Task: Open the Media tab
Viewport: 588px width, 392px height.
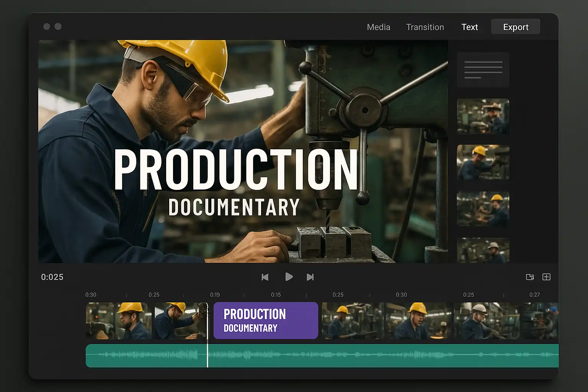Action: 378,27
